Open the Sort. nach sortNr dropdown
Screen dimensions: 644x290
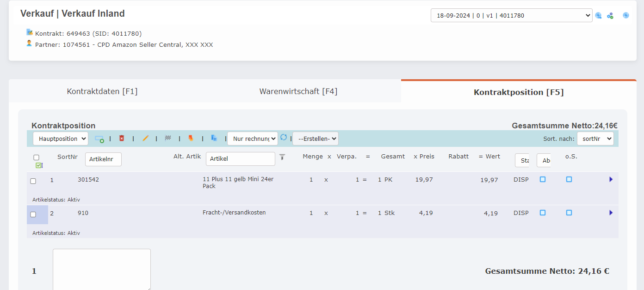click(595, 139)
